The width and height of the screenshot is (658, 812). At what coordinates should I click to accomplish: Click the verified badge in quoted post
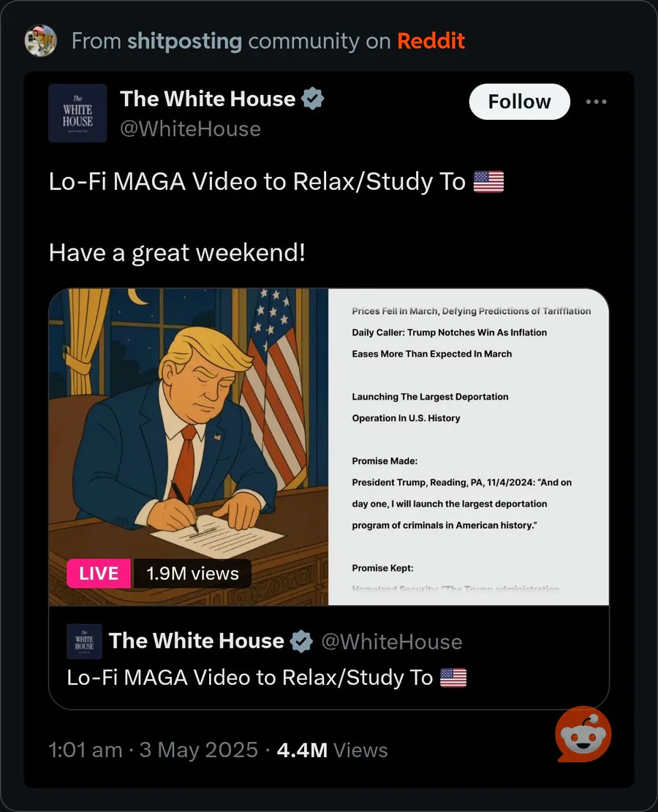(301, 641)
